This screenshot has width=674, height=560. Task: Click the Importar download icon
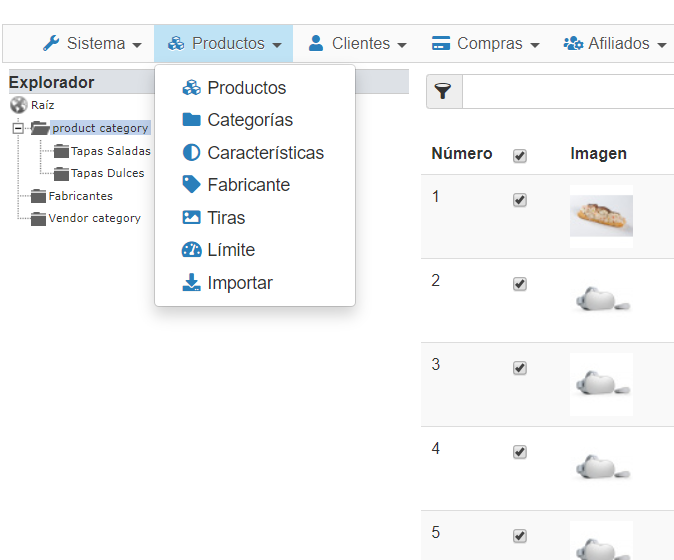coord(192,283)
